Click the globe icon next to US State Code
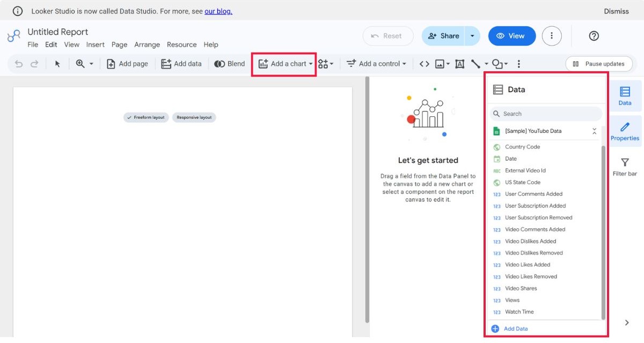This screenshot has height=343, width=644. tap(496, 182)
